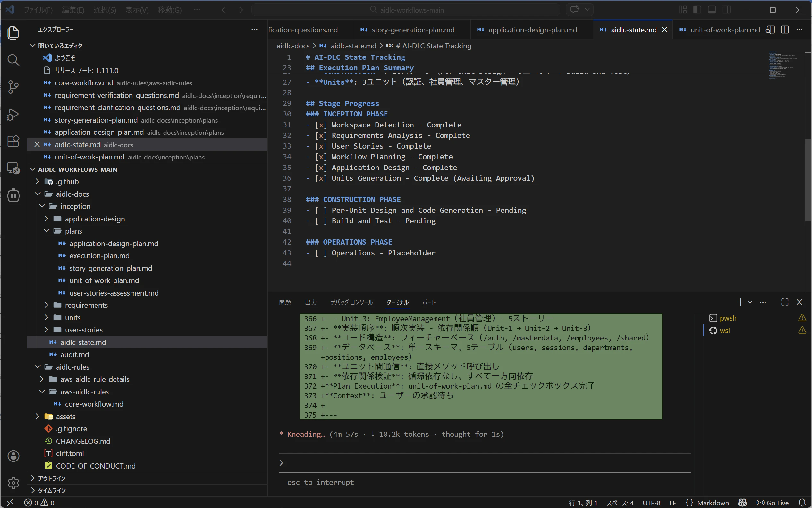The image size is (812, 508).
Task: Open the Selection menu
Action: (105, 10)
